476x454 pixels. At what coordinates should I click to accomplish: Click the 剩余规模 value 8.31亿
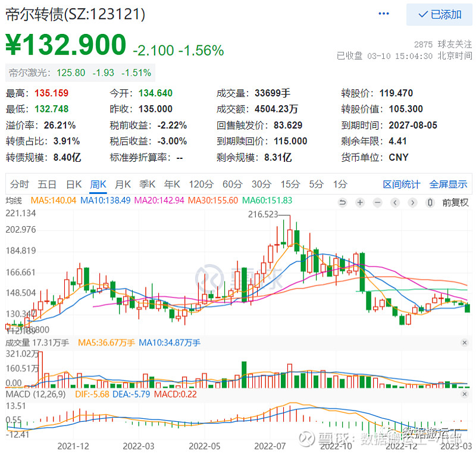pyautogui.click(x=278, y=157)
